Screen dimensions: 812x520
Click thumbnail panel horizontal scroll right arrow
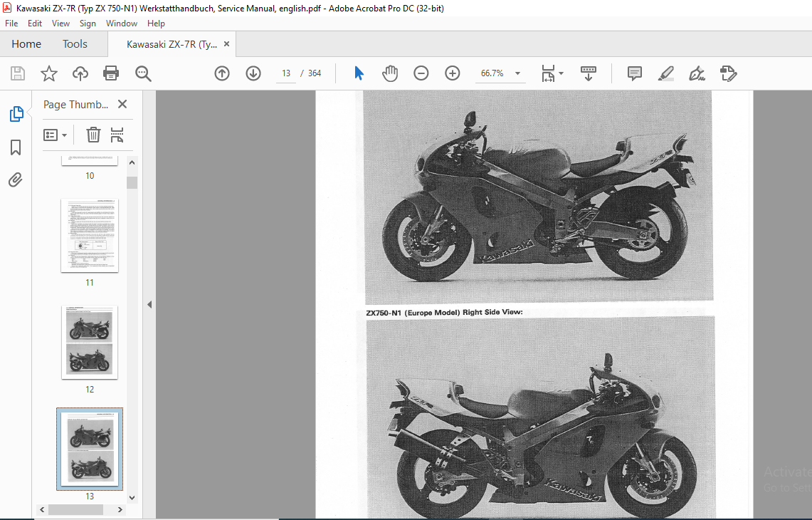click(x=120, y=509)
